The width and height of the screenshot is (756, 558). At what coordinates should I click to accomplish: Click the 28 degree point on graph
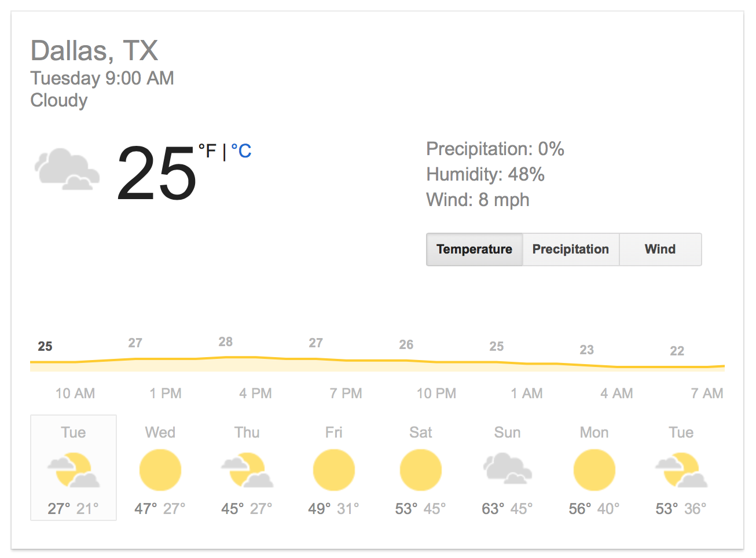[226, 342]
